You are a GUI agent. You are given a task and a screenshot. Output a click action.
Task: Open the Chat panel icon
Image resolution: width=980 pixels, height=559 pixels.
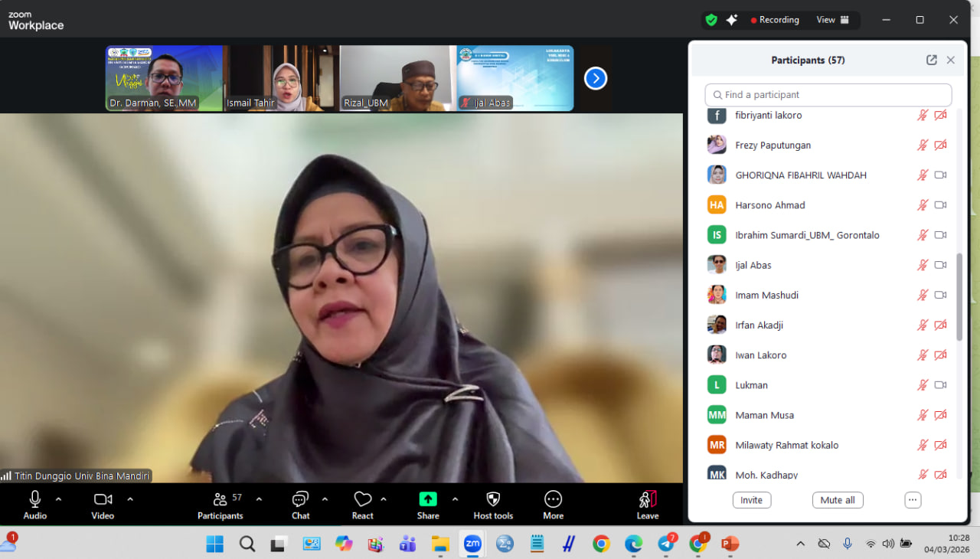pos(300,499)
